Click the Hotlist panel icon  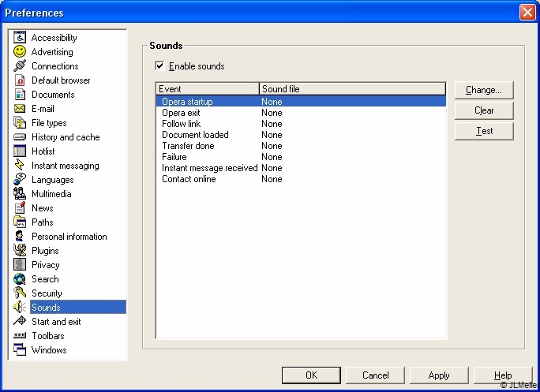(20, 151)
